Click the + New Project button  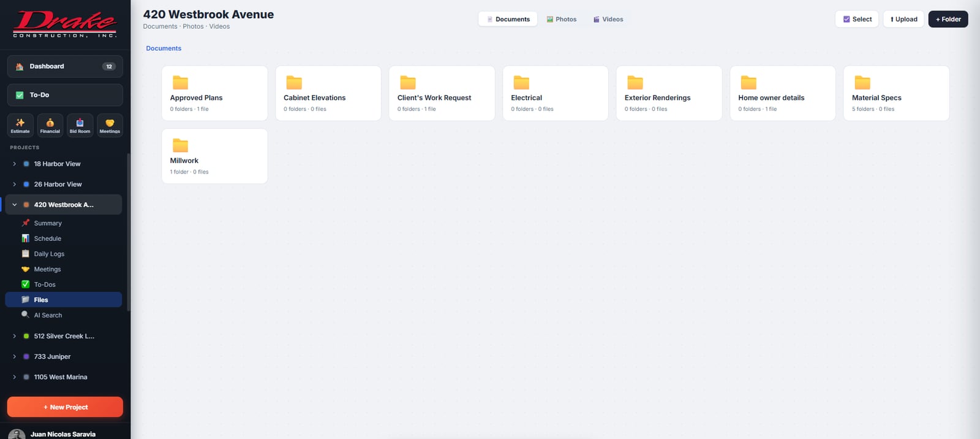(65, 407)
